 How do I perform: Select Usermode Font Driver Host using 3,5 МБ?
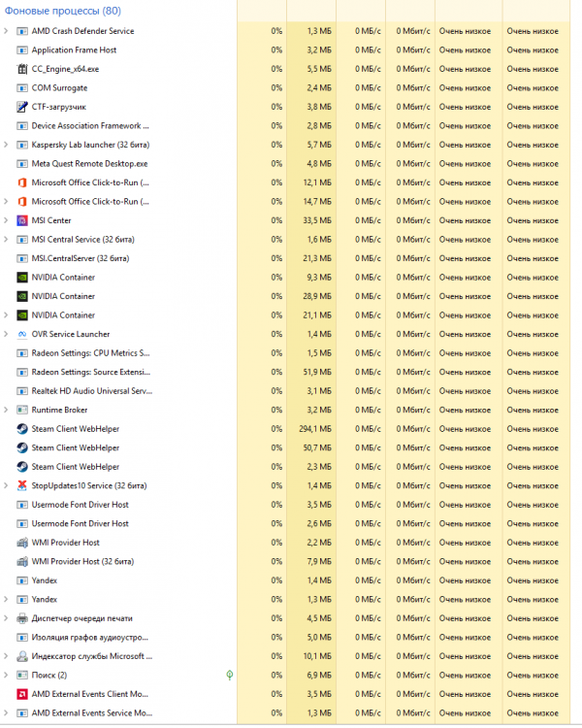[80, 505]
